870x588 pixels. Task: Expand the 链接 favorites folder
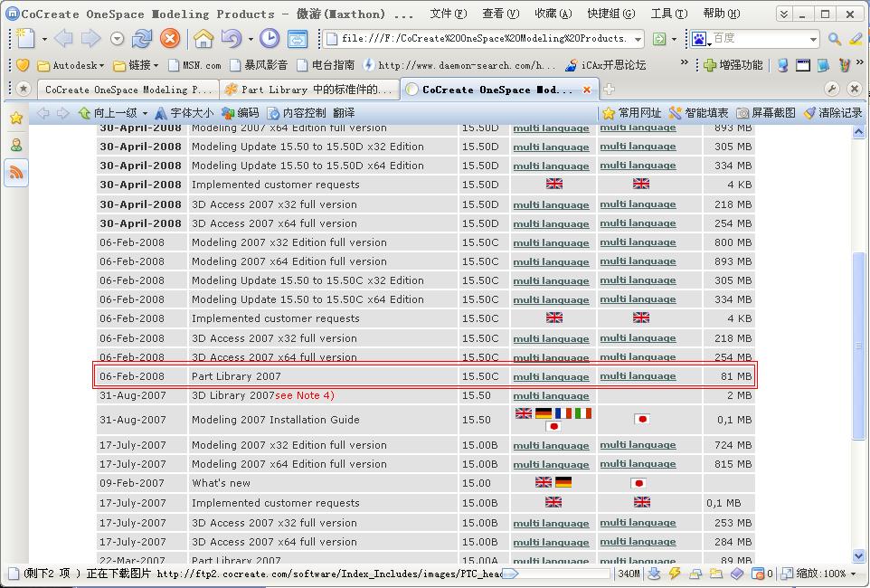click(x=136, y=65)
